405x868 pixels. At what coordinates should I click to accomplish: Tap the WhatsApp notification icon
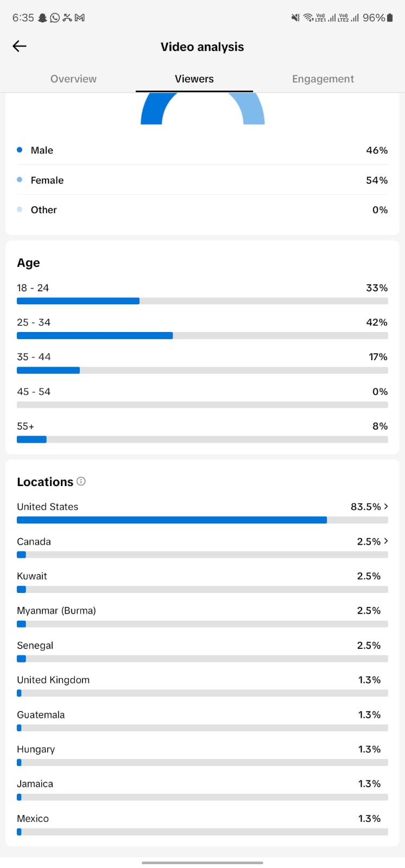point(55,18)
